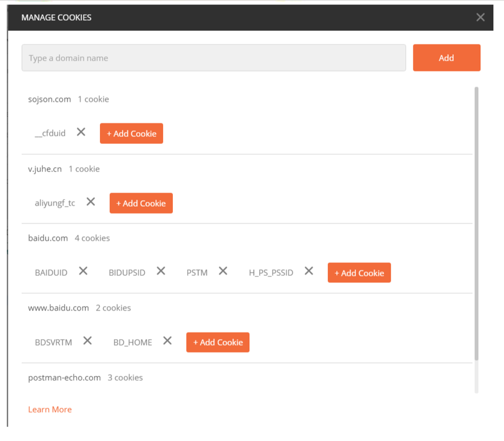
Task: Remove the BD_HOME cookie
Action: (168, 341)
